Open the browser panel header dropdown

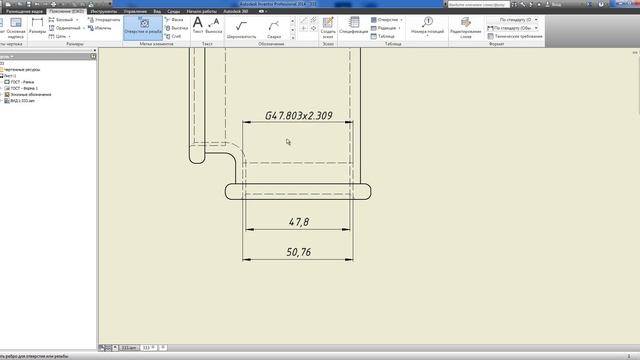click(12, 56)
